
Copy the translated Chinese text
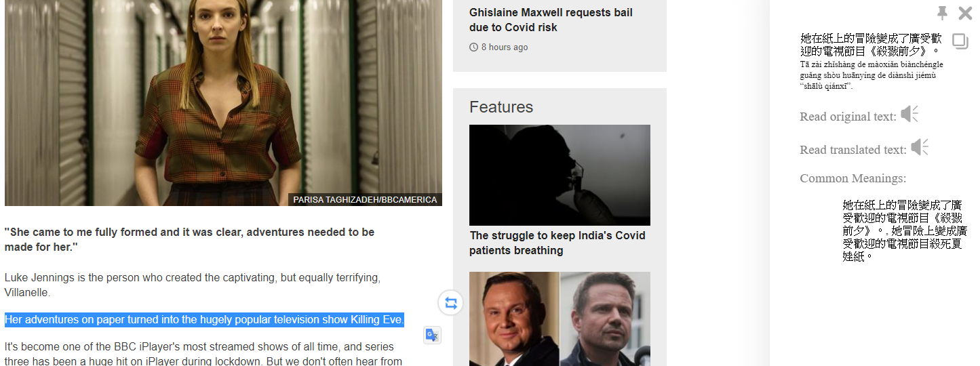click(x=960, y=41)
